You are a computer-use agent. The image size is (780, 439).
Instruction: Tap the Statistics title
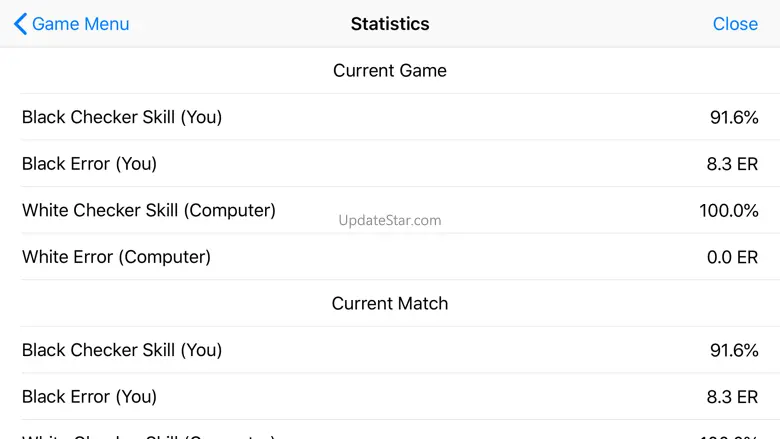(390, 24)
